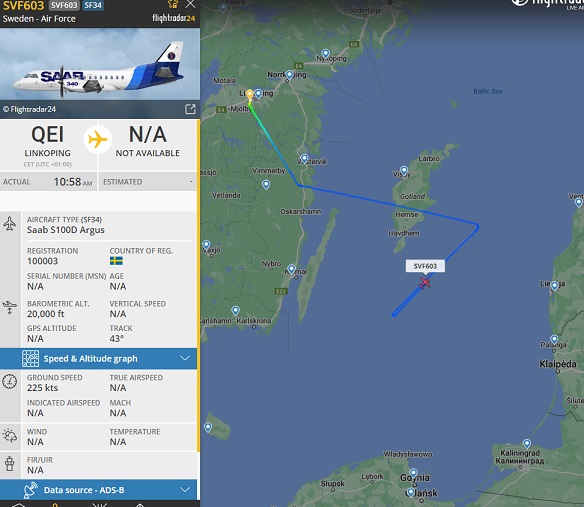Click the yellow airplane route icon
584x507 pixels.
click(98, 139)
